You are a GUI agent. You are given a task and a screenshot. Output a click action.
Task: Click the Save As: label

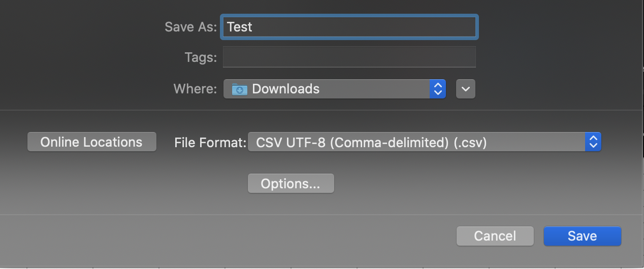point(191,27)
